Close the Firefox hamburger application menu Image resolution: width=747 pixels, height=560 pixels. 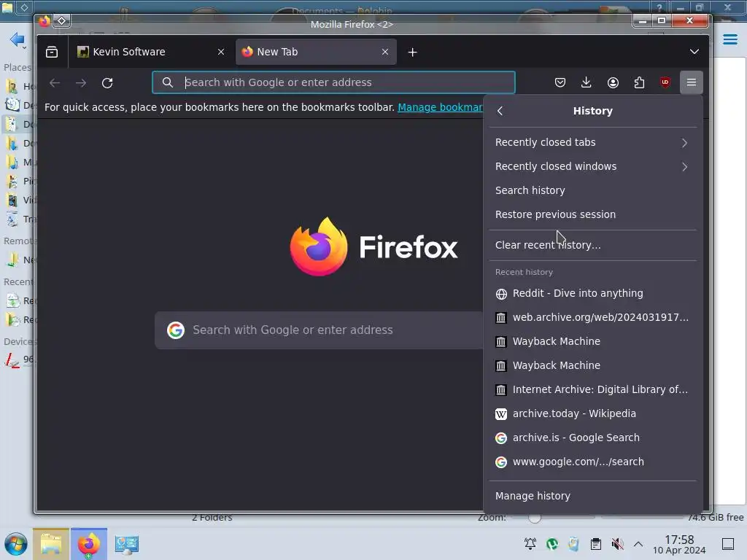click(692, 82)
